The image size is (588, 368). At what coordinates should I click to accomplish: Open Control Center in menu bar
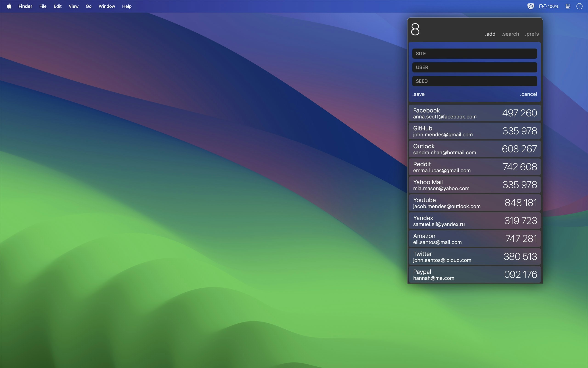(x=568, y=6)
